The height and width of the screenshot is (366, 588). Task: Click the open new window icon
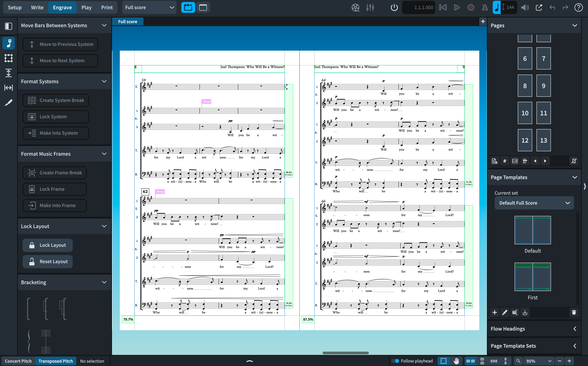[x=539, y=8]
